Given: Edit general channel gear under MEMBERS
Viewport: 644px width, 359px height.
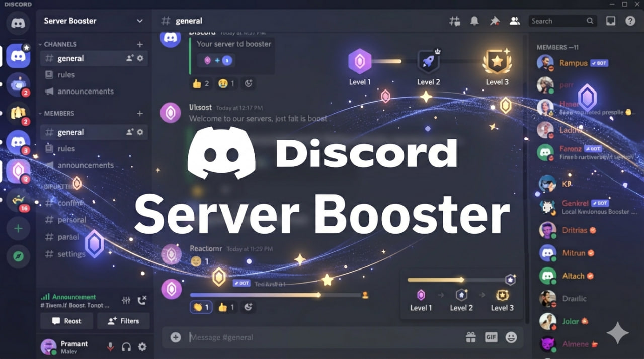Looking at the screenshot, I should click(x=140, y=132).
